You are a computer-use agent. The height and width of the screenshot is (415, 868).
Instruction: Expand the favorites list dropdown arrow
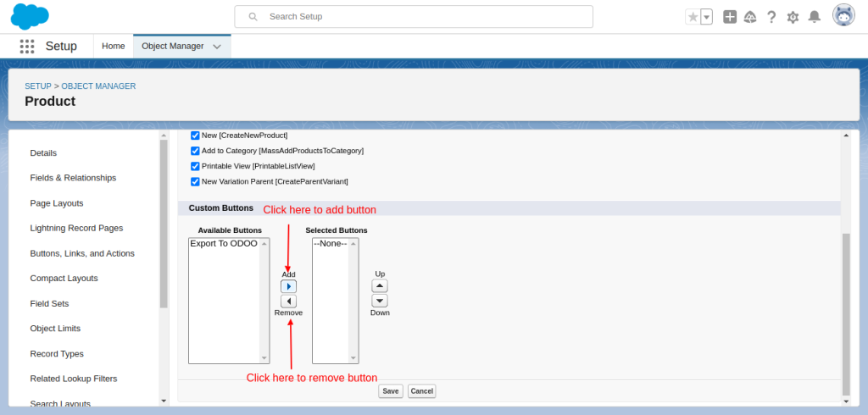[x=706, y=17]
